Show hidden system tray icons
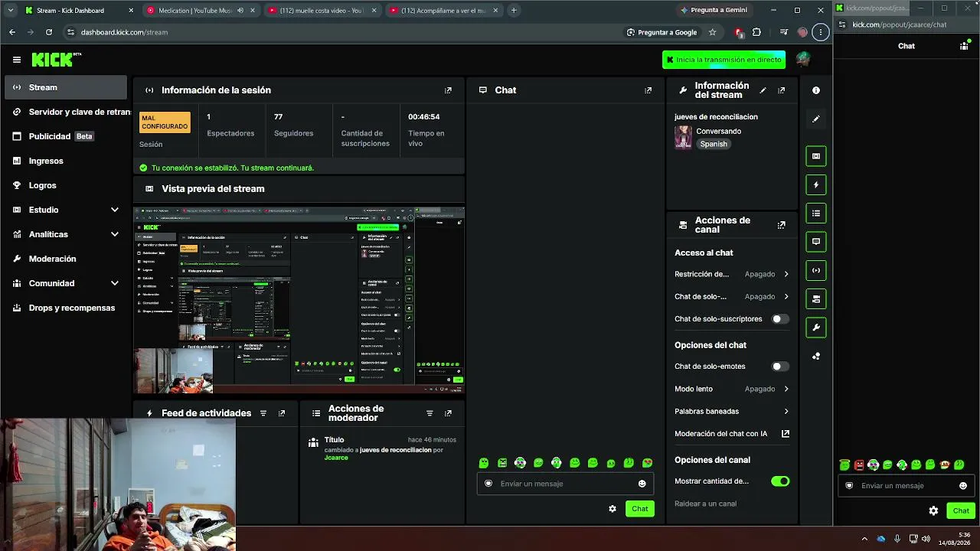 click(x=864, y=539)
